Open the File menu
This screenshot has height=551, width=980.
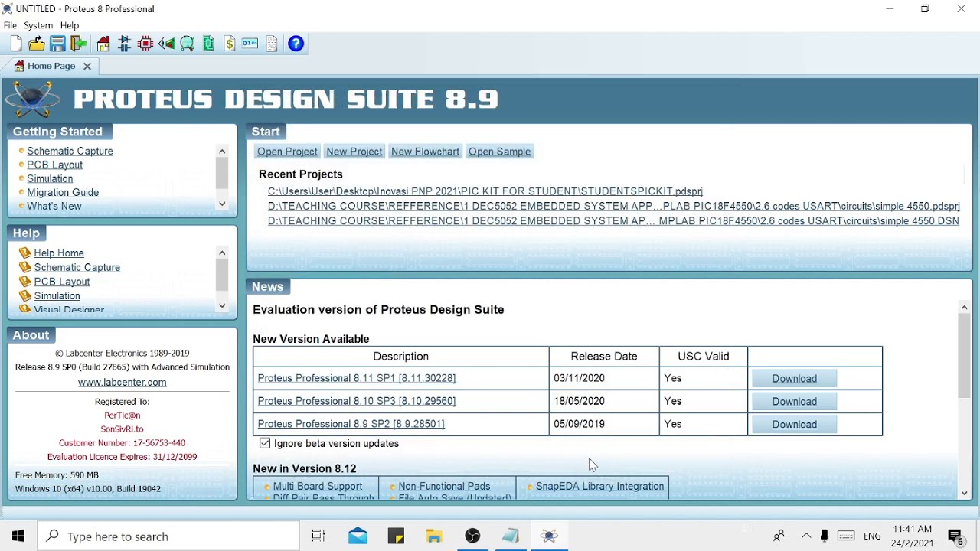tap(10, 25)
